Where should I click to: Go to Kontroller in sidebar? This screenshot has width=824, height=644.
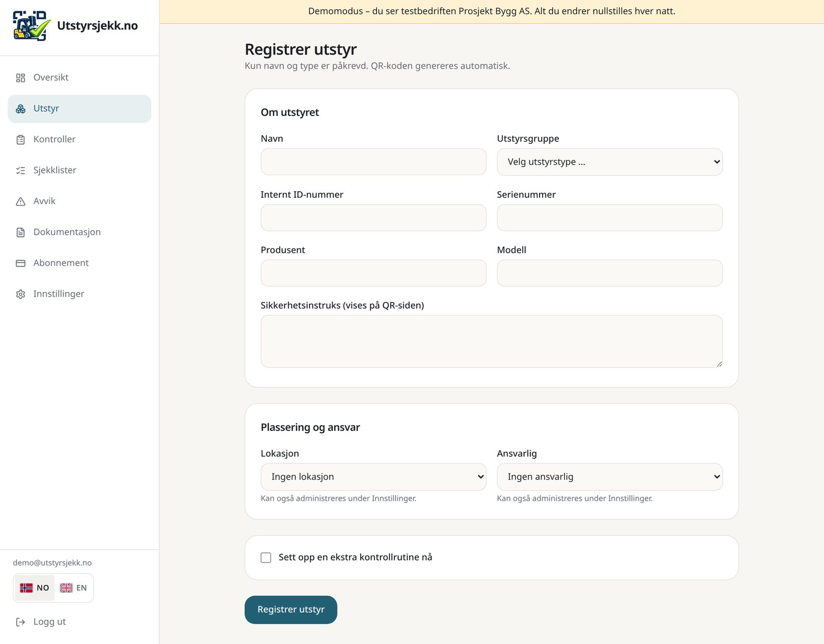[x=79, y=140]
